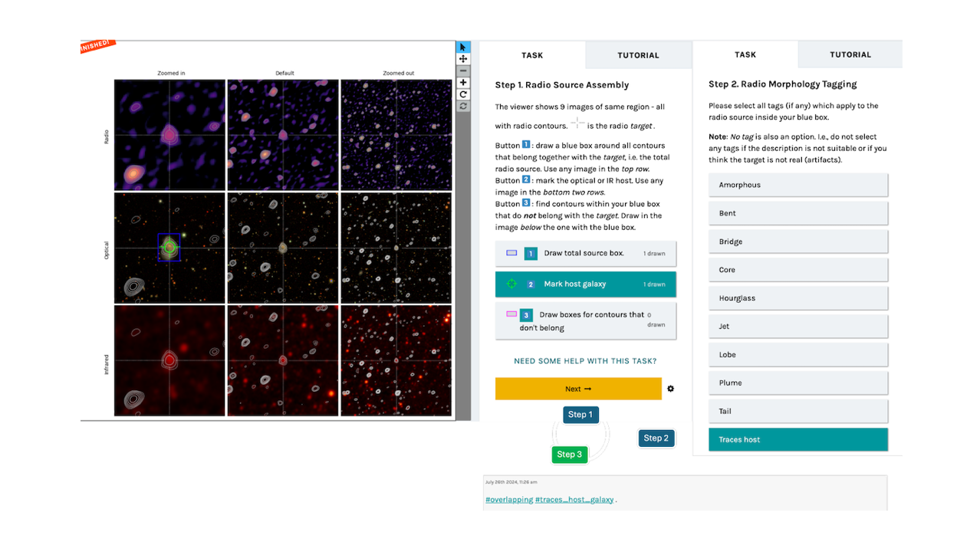The height and width of the screenshot is (552, 980).
Task: Open the #overlapping hashtag link
Action: tap(509, 500)
